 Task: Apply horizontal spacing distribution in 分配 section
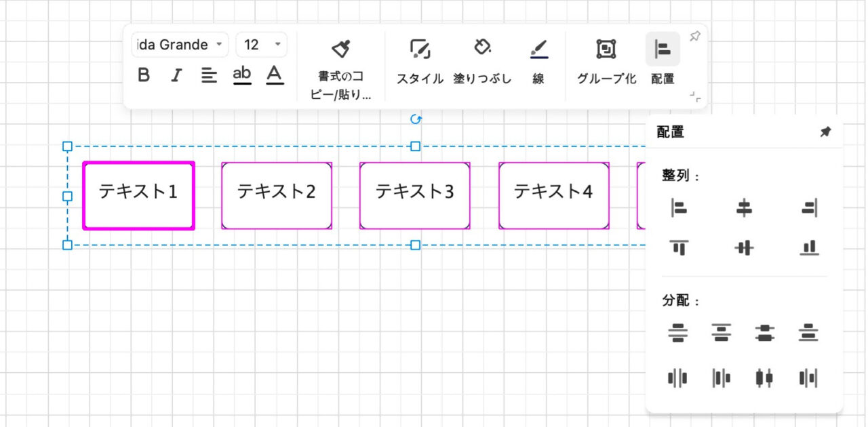(x=679, y=378)
